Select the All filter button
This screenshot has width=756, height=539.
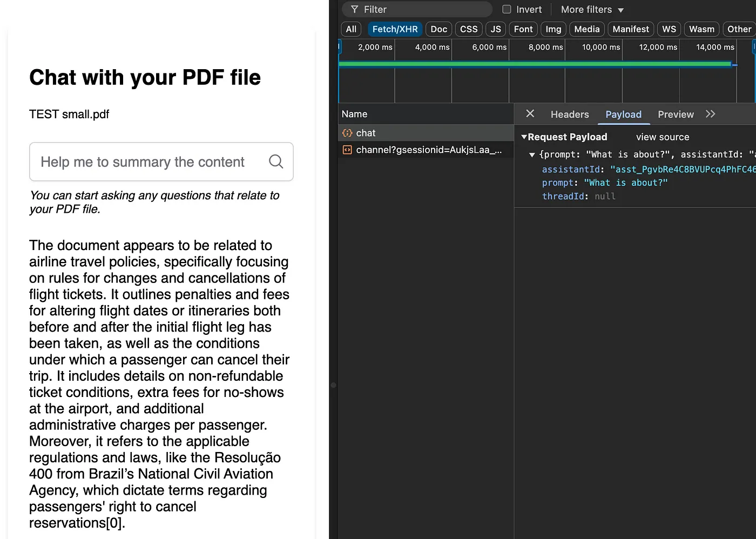click(x=351, y=29)
